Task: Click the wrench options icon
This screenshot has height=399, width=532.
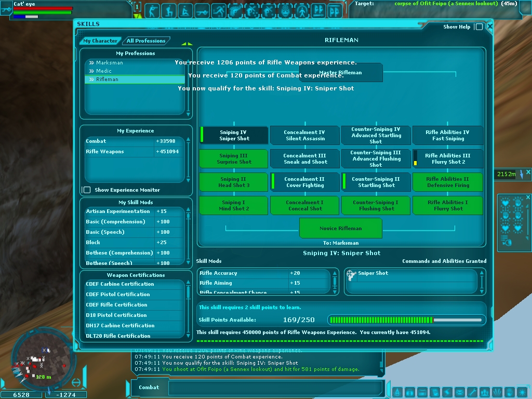Action: [x=472, y=392]
